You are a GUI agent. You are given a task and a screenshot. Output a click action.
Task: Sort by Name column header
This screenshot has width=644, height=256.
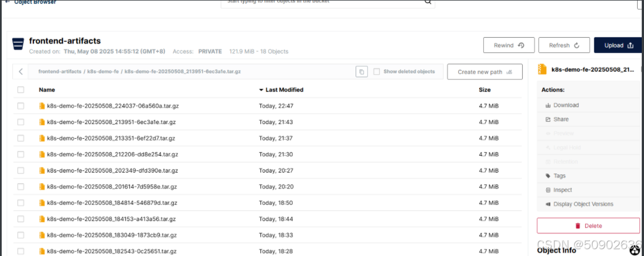(x=47, y=90)
